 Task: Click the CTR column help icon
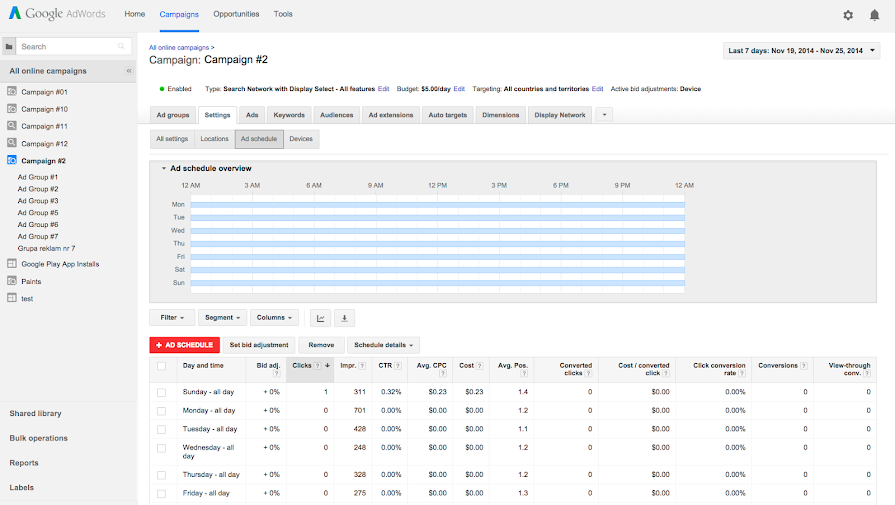tap(398, 366)
